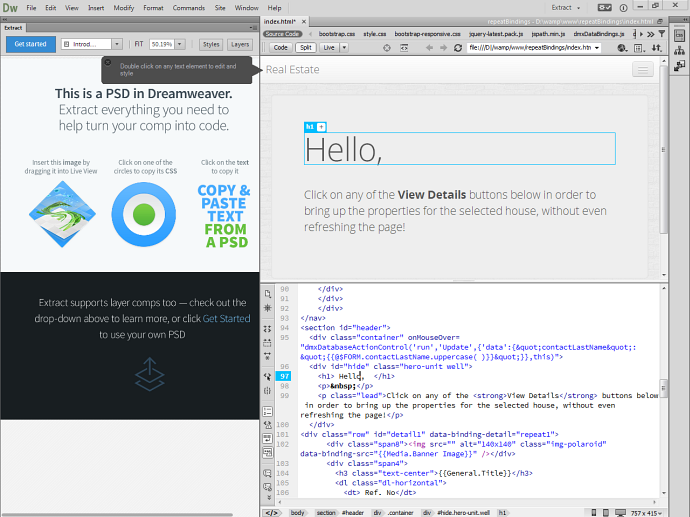Screen dimensions: 690x517
Task: Open Live view options dropdown arrow
Action: click(x=344, y=48)
